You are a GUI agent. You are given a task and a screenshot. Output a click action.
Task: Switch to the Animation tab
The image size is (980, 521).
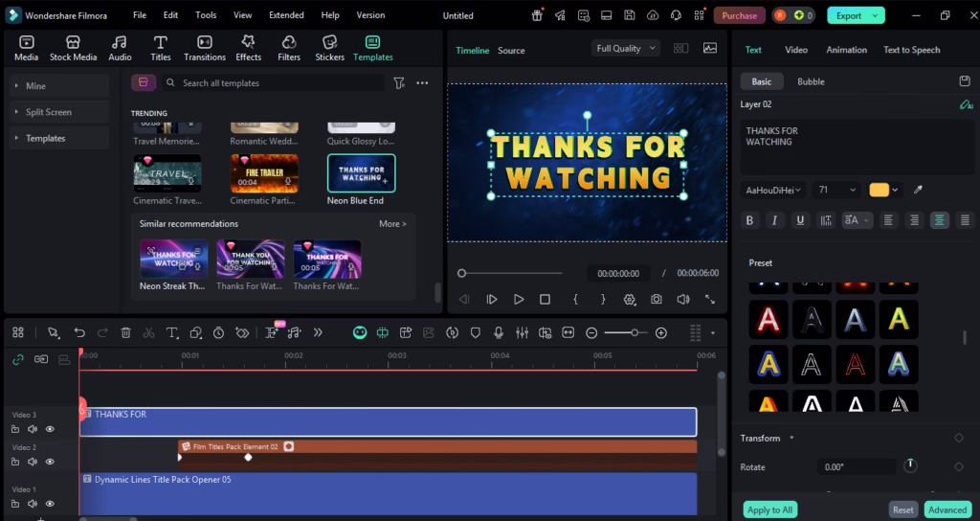[x=846, y=50]
